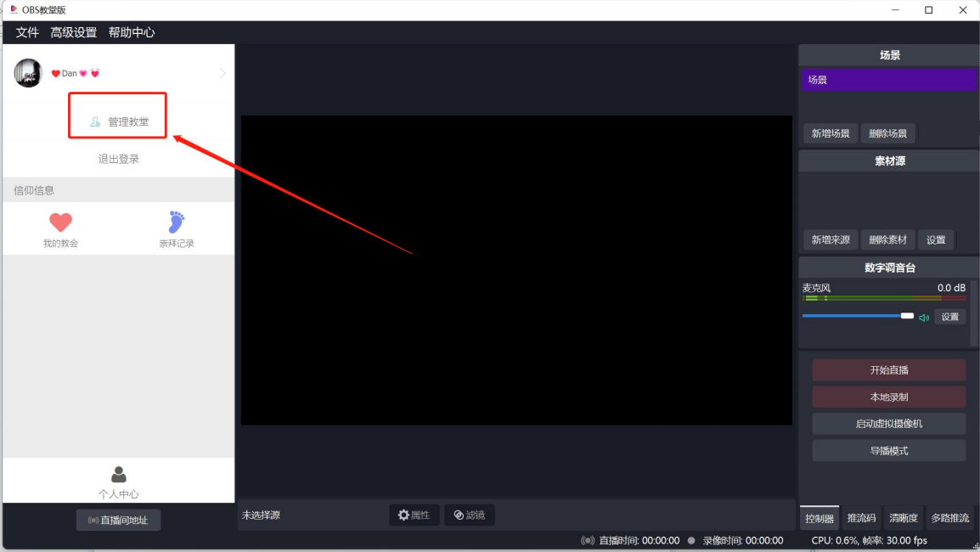Select the highlighted 场景 scene item
Screen dimensions: 980x552
pyautogui.click(x=888, y=79)
